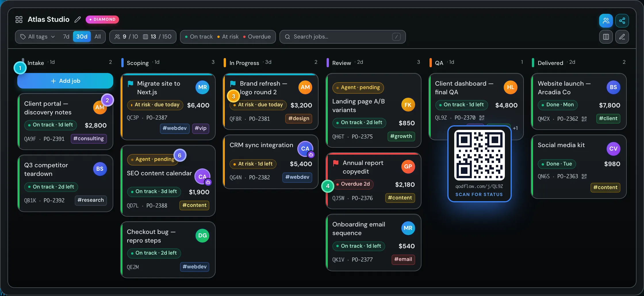Toggle the On track status filter
This screenshot has height=296, width=644.
click(x=199, y=37)
